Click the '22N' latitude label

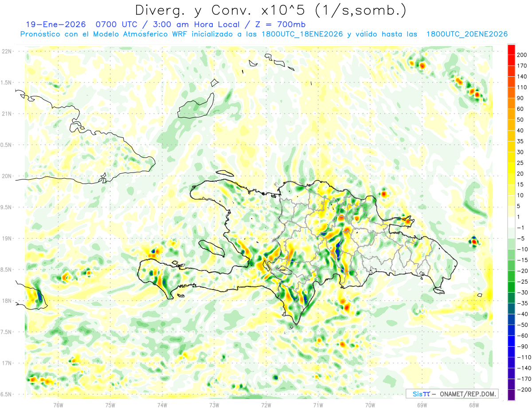point(7,51)
